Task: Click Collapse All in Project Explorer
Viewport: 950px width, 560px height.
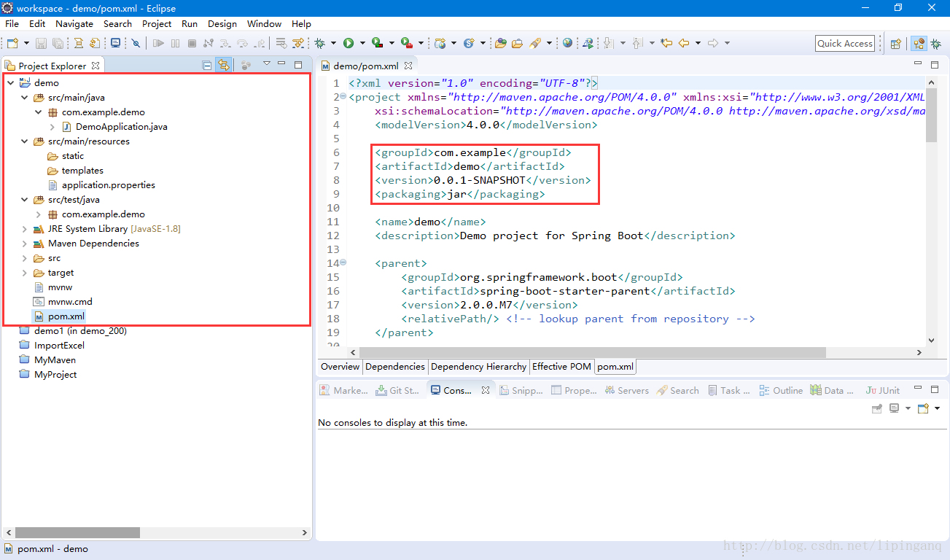Action: [x=207, y=65]
